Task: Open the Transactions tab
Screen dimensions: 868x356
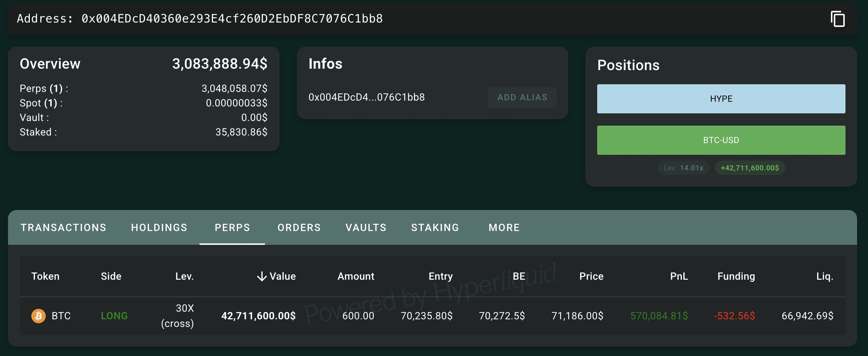Action: pyautogui.click(x=64, y=228)
